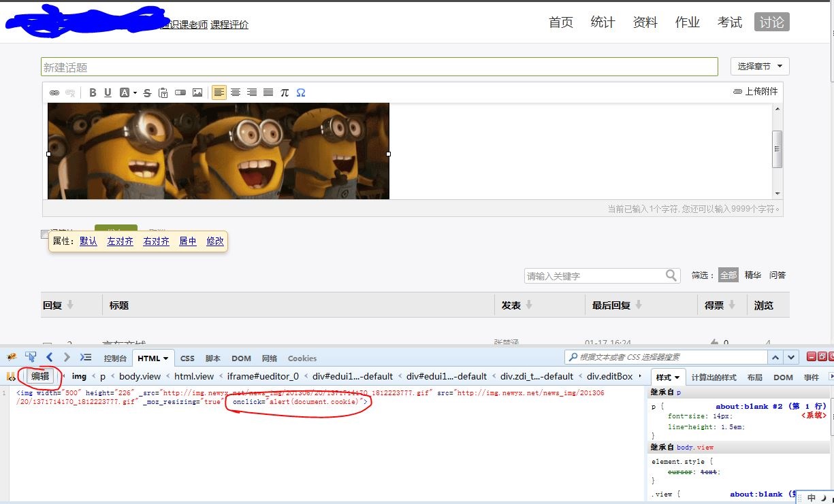
Task: Open the font color dropdown arrow
Action: (x=135, y=93)
